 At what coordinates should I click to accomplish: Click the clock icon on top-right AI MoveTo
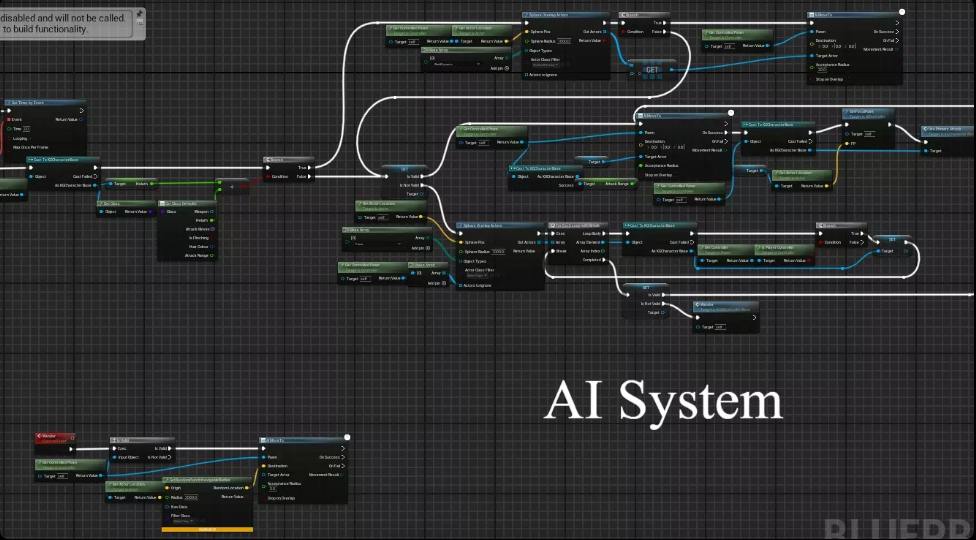pyautogui.click(x=902, y=13)
